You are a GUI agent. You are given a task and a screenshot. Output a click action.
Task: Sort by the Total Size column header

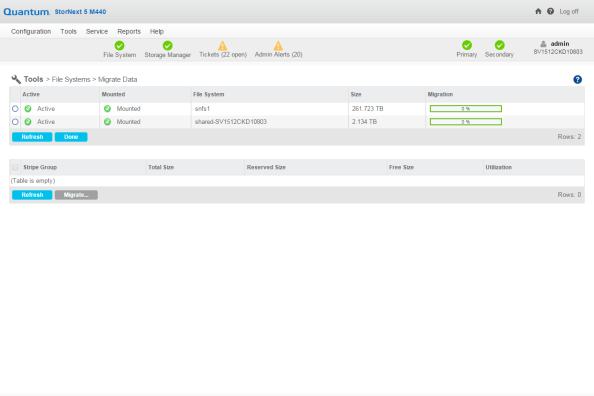(161, 167)
